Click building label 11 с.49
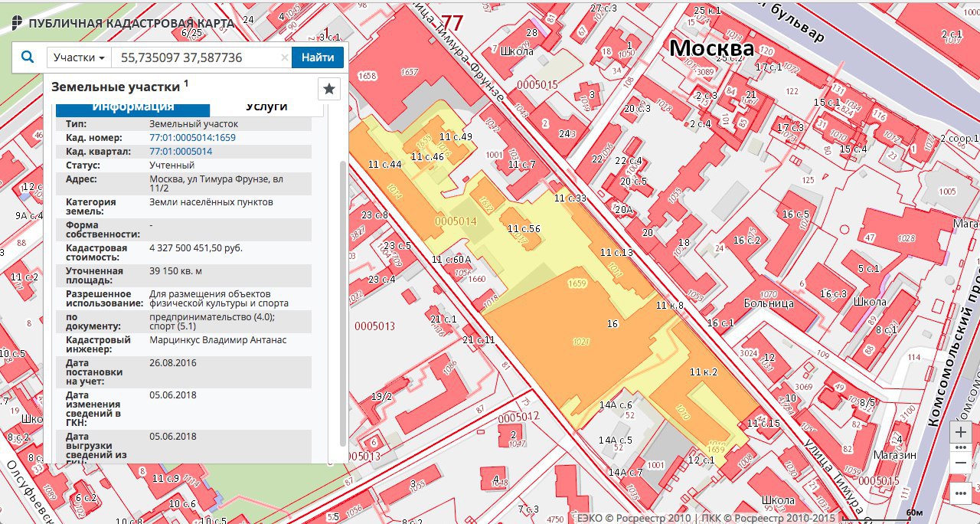The width and height of the screenshot is (980, 524). 456,137
